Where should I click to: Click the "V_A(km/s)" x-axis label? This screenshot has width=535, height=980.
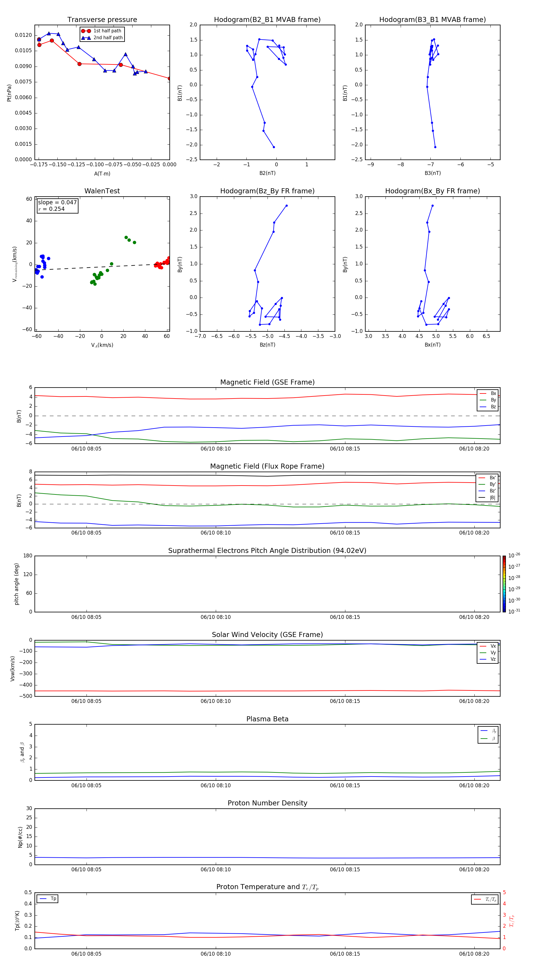tap(102, 345)
